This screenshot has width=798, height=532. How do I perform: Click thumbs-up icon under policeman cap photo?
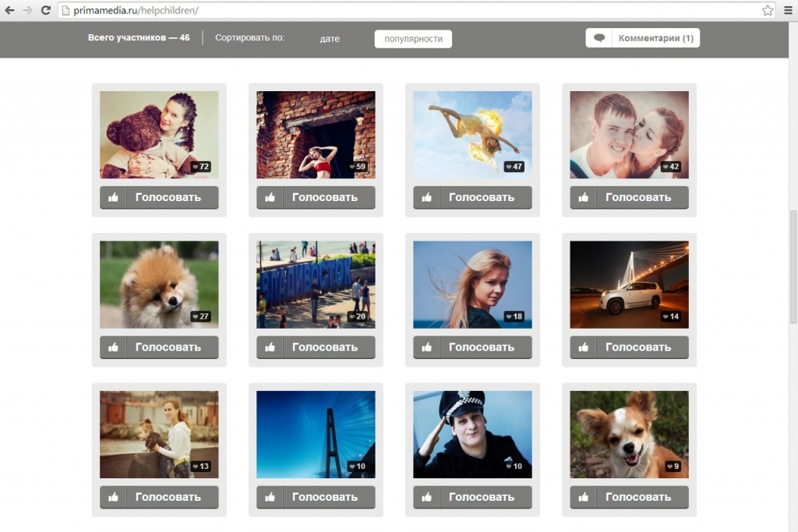(426, 497)
